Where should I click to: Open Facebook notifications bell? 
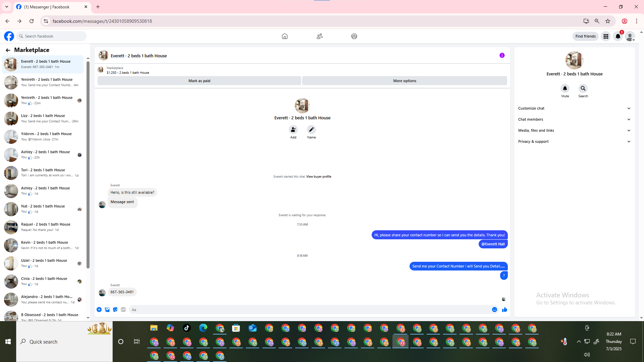[618, 36]
